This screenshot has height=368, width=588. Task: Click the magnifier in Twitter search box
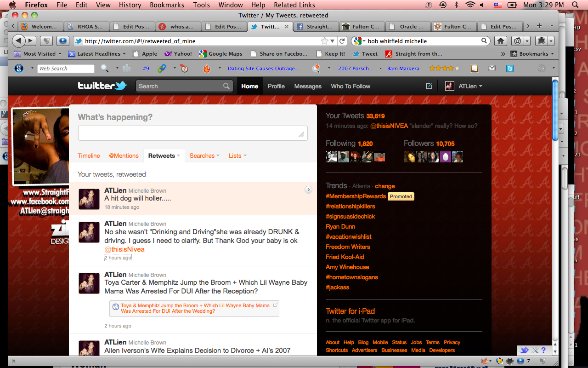226,86
